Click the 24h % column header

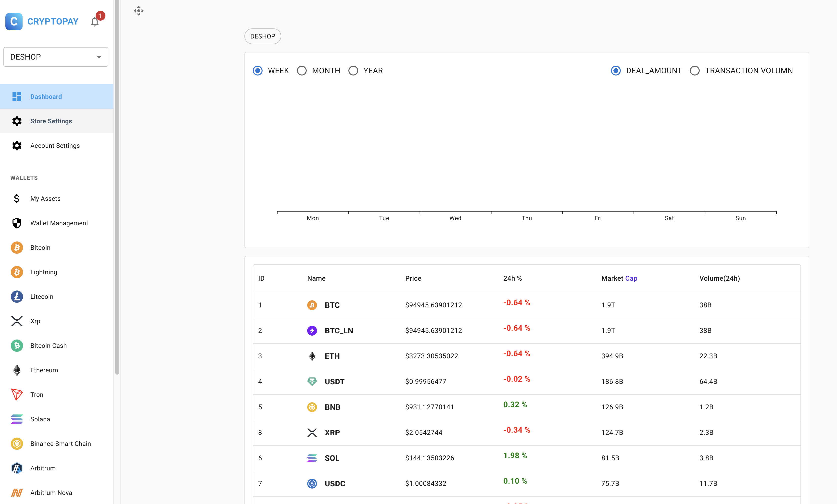pyautogui.click(x=512, y=278)
